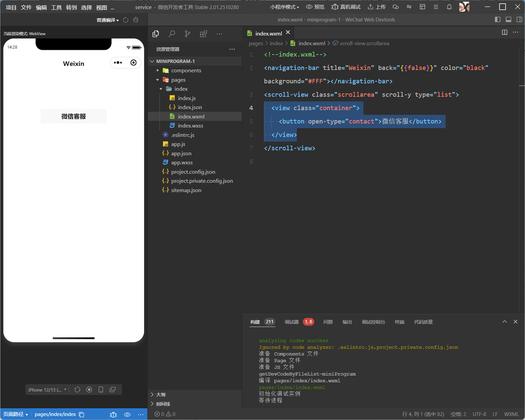
Task: Split the editor to the right
Action: point(505,32)
